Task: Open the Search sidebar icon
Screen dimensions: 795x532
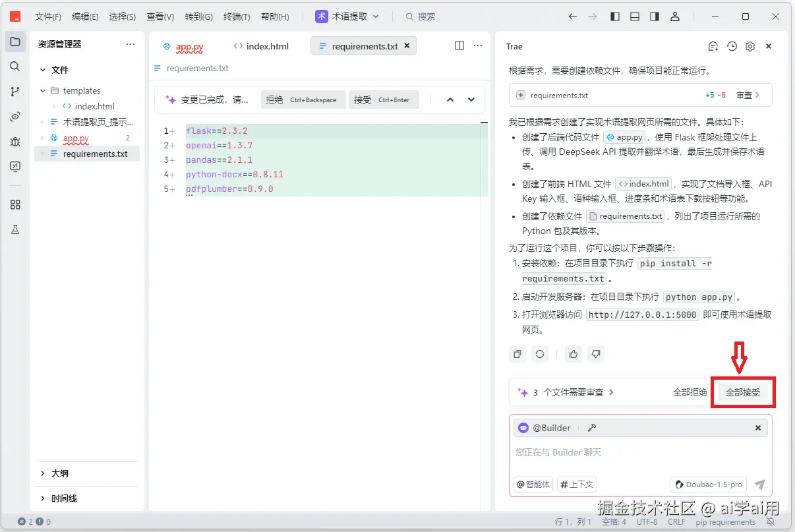Action: (15, 67)
